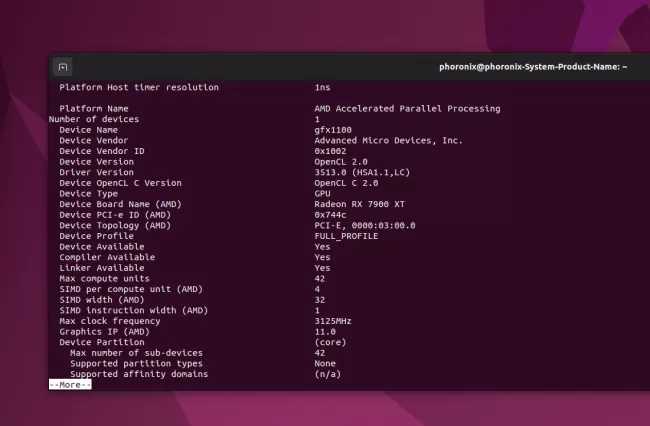Select value 1 for SIMD instruction width
This screenshot has width=650, height=426.
coord(317,310)
